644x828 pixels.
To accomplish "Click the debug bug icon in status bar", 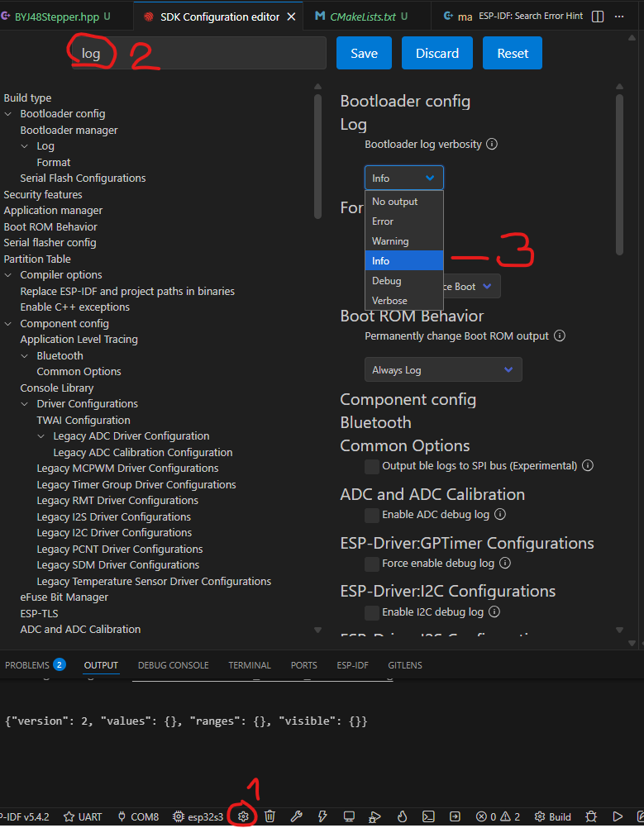I will 591,816.
